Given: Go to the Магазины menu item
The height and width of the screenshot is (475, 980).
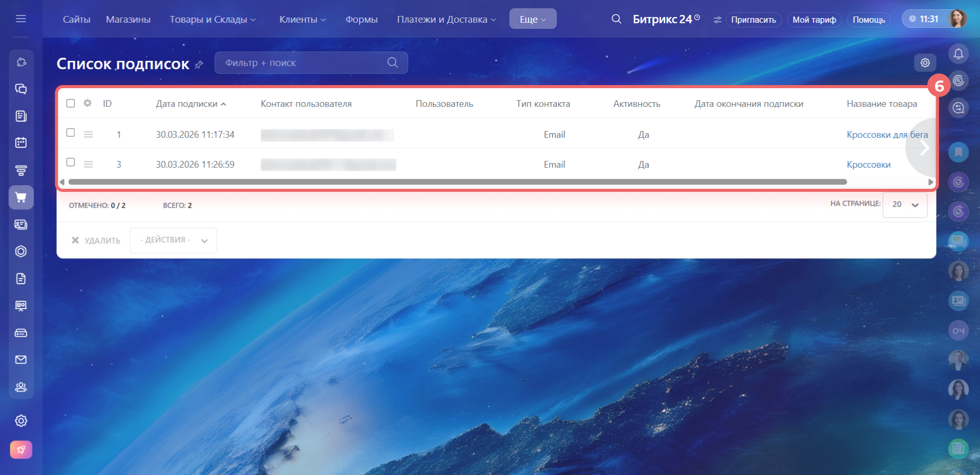Looking at the screenshot, I should [128, 19].
